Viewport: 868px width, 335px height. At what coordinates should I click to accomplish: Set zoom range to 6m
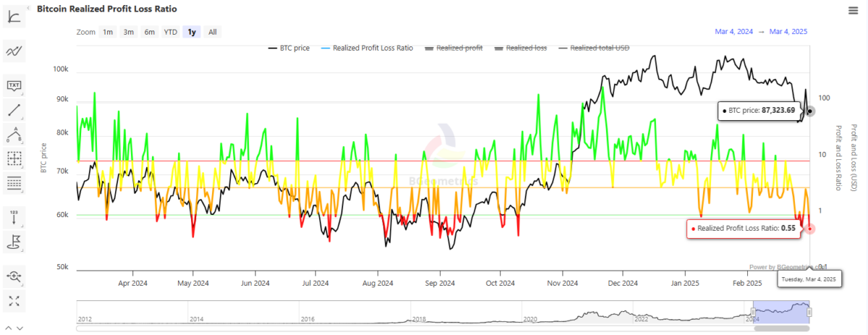tap(149, 32)
